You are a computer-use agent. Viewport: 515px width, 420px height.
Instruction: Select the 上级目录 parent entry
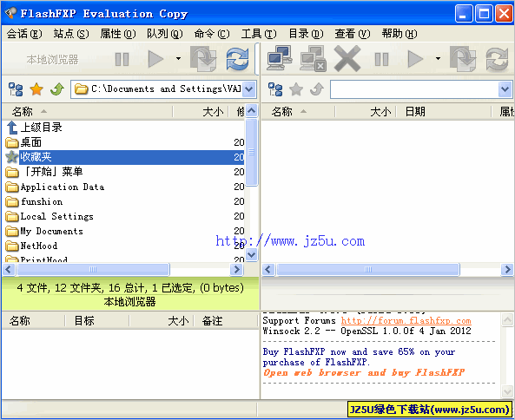pyautogui.click(x=42, y=128)
